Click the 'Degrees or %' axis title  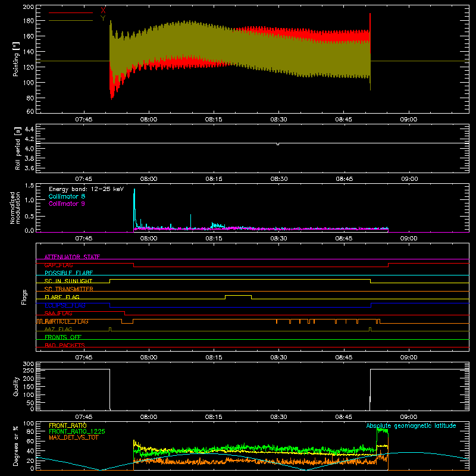pyautogui.click(x=15, y=446)
